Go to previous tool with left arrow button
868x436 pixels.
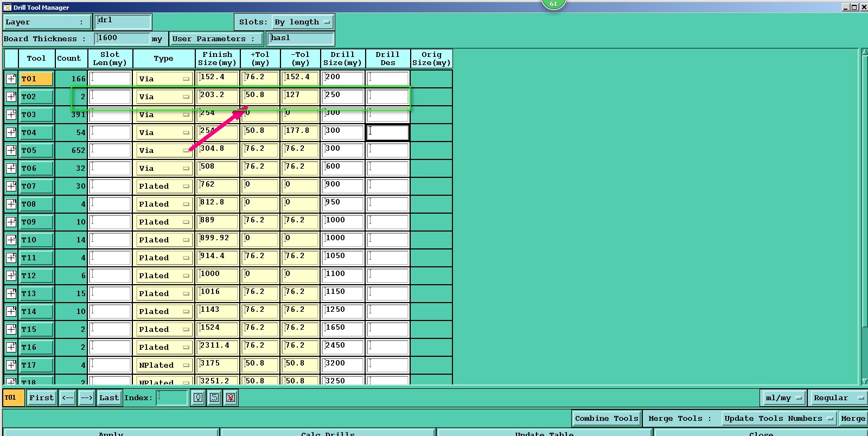[x=68, y=397]
